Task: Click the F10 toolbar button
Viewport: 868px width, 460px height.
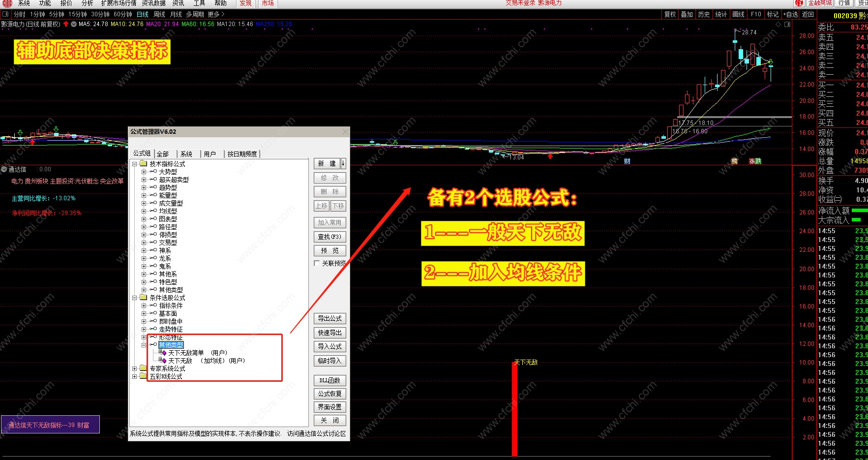Action: (x=756, y=14)
